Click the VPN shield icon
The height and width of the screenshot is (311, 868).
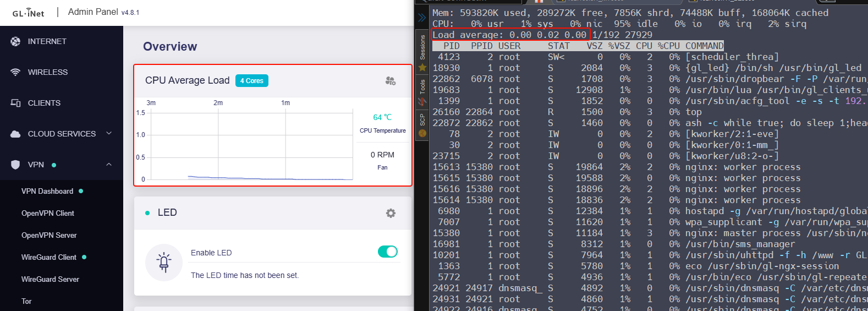click(15, 165)
